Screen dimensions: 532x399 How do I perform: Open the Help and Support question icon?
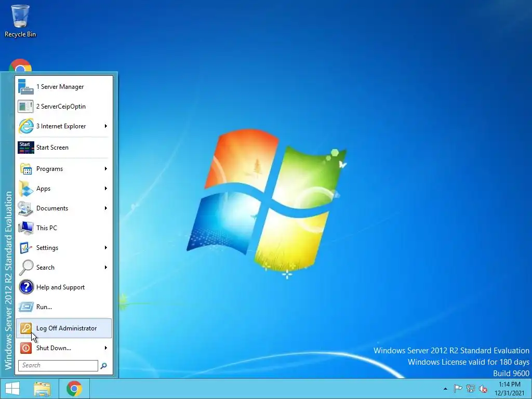click(26, 287)
